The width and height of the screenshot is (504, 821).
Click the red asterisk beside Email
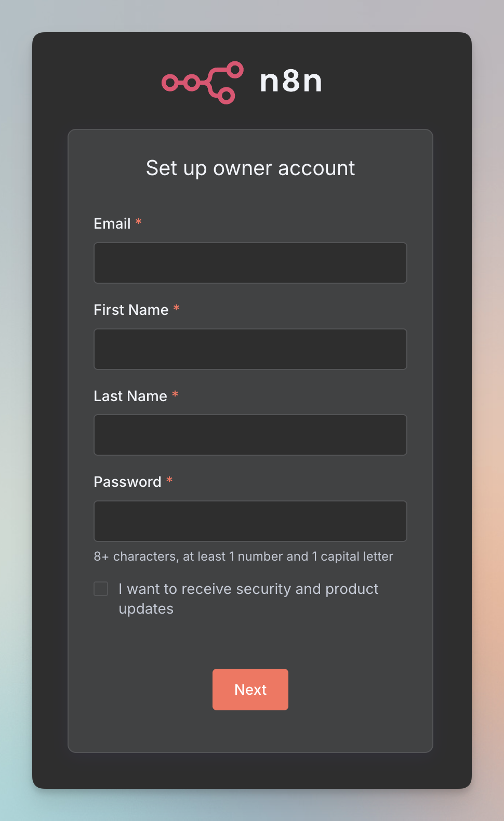tap(139, 222)
